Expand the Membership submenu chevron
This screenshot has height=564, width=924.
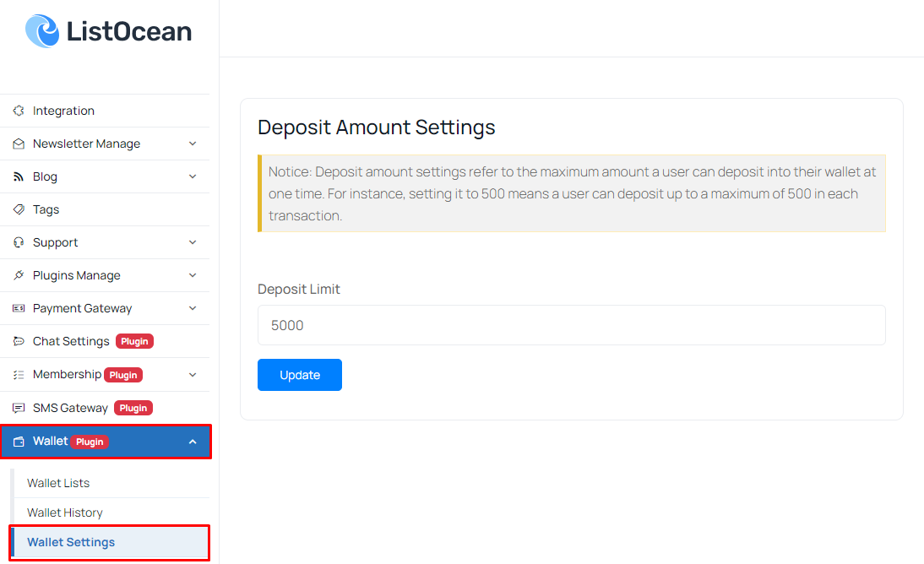click(x=193, y=374)
